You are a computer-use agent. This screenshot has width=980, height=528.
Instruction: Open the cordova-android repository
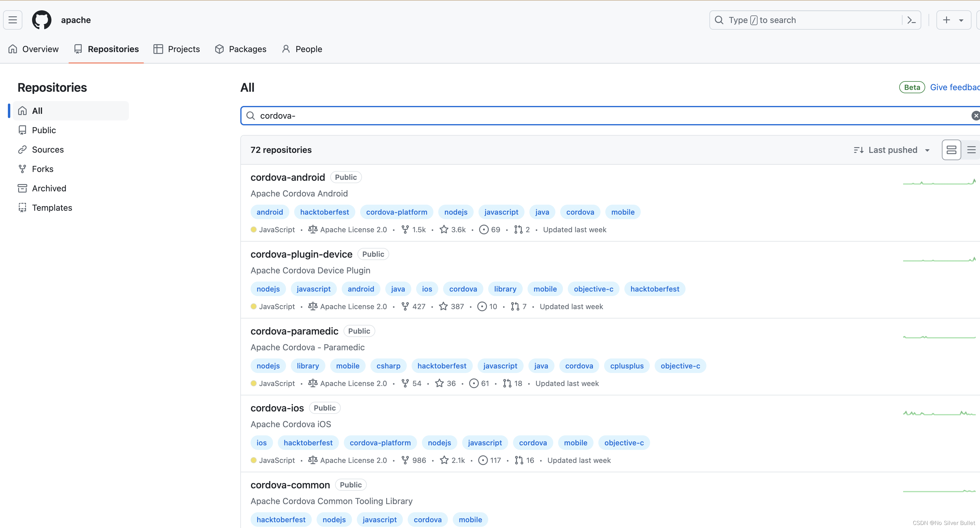point(288,177)
